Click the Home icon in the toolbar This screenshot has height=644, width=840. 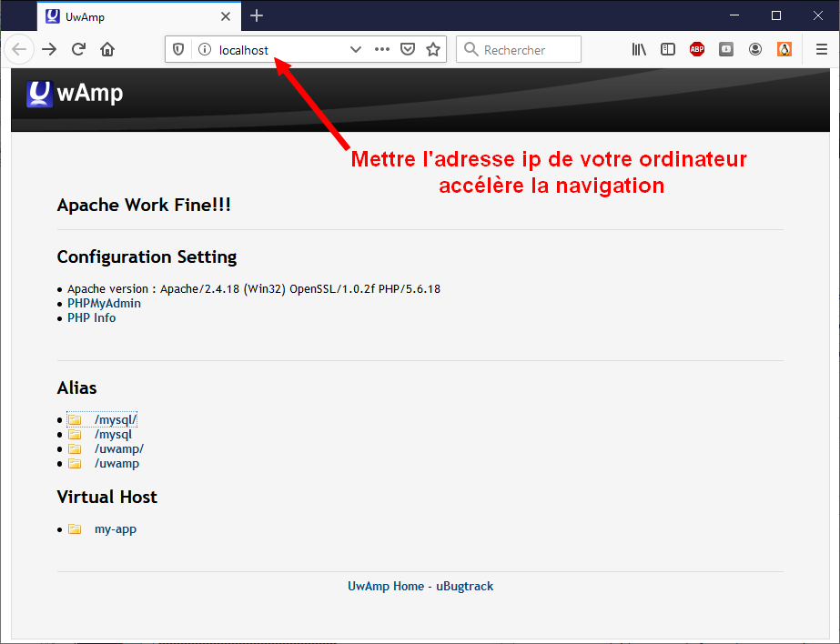(x=109, y=49)
